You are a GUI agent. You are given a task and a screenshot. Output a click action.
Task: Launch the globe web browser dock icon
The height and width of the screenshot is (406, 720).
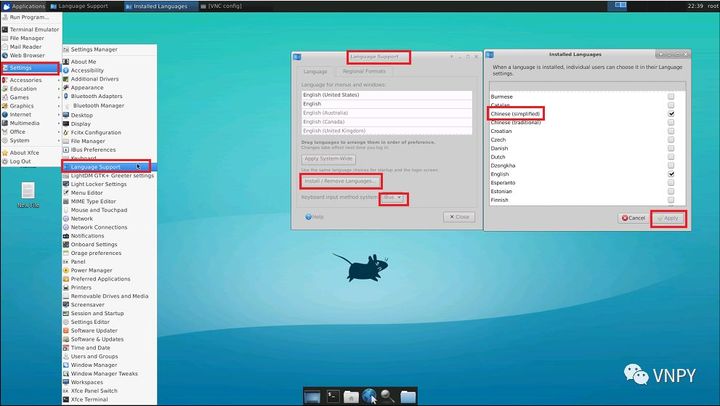tap(369, 396)
